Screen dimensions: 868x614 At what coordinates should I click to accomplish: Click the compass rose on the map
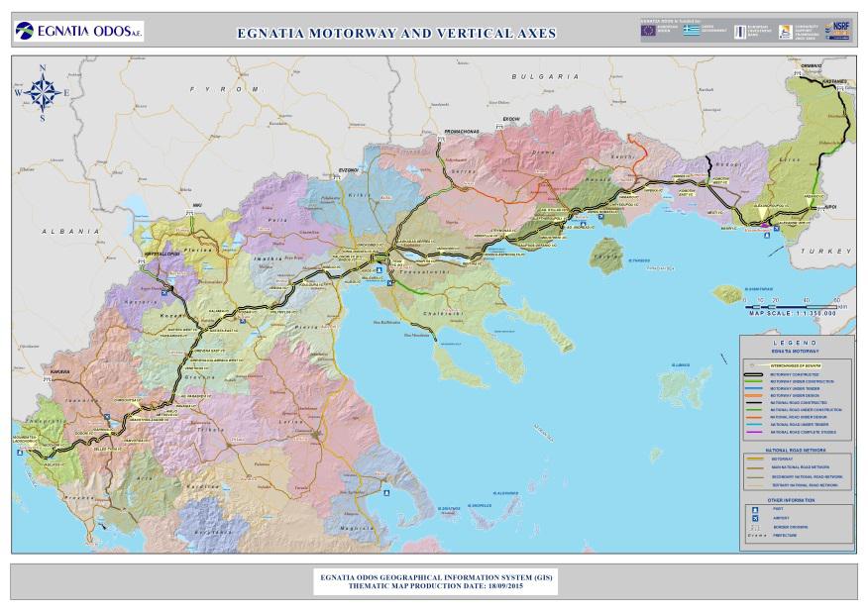point(43,92)
